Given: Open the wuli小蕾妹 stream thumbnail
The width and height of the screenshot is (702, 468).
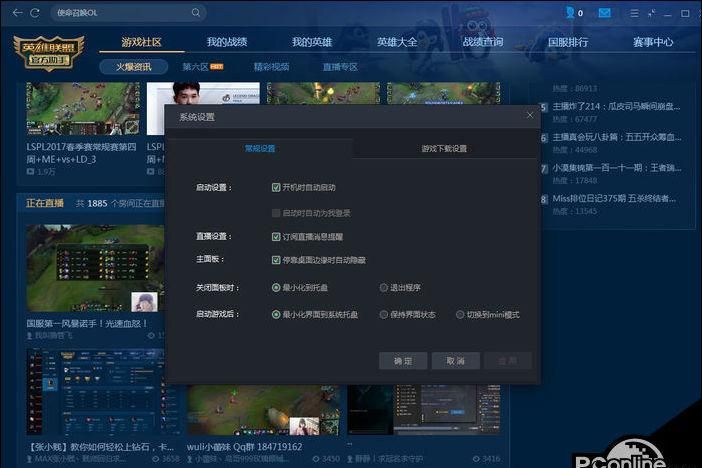Looking at the screenshot, I should pyautogui.click(x=264, y=410).
